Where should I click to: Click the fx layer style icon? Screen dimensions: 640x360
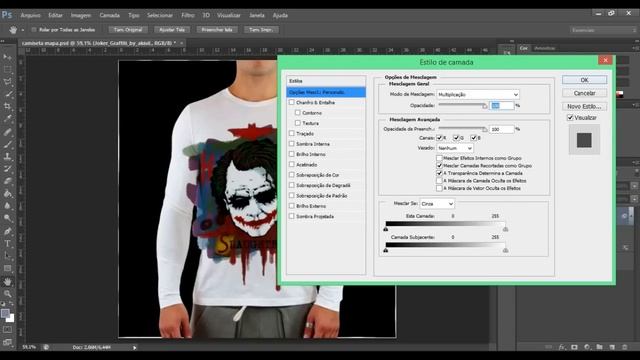click(562, 347)
